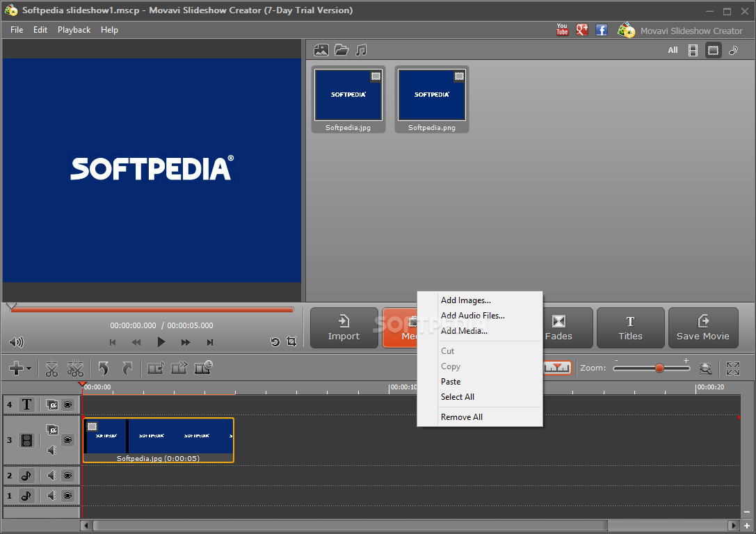This screenshot has height=534, width=756.
Task: Click the add audio note icon in media panel
Action: coord(361,50)
